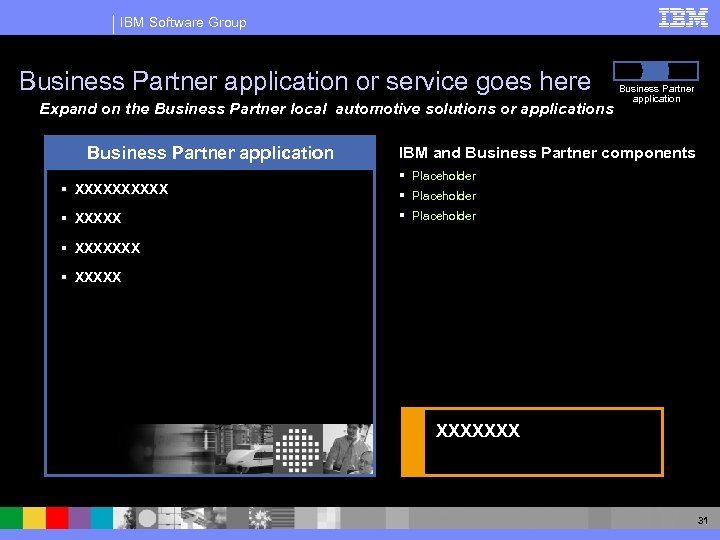Click the red footer color block
The width and height of the screenshot is (720, 540).
coord(57,518)
